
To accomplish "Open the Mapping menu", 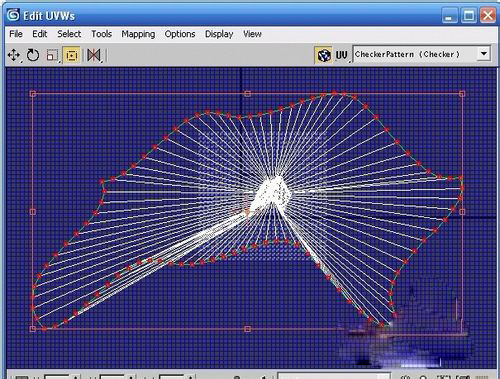I will coord(138,34).
